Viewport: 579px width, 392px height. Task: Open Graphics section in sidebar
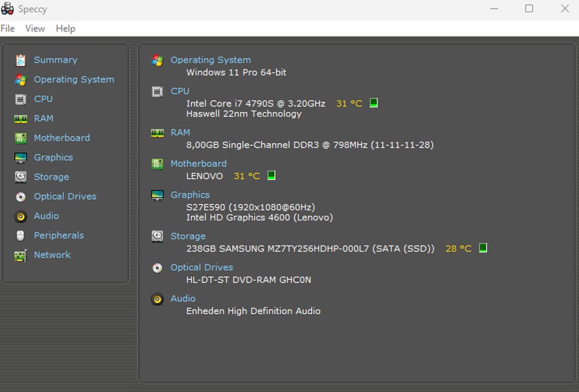click(54, 158)
